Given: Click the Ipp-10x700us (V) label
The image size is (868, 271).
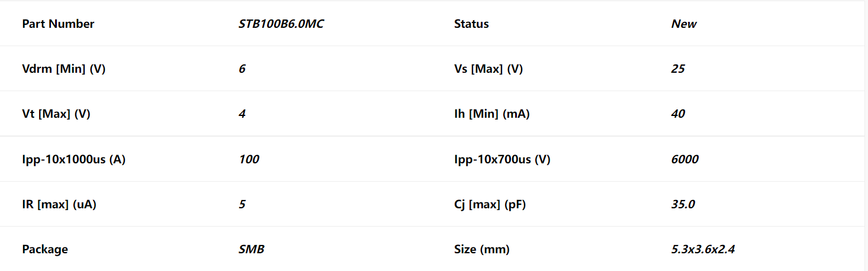Looking at the screenshot, I should pyautogui.click(x=502, y=159).
